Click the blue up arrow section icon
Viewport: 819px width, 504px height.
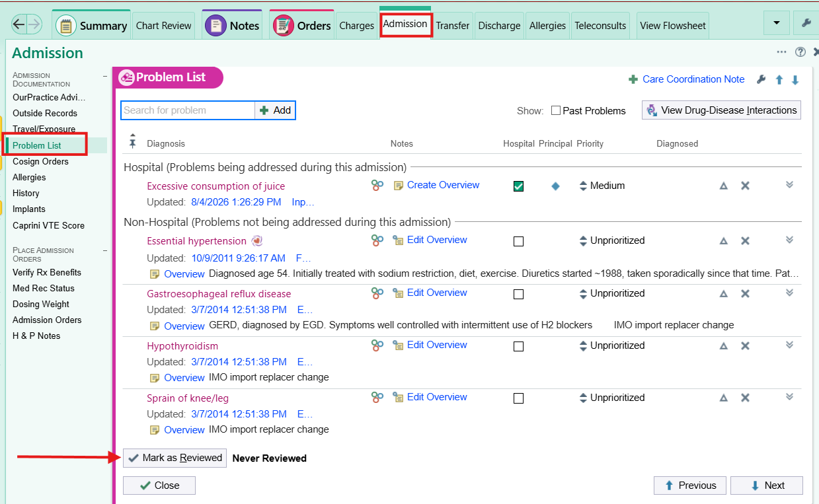click(779, 79)
